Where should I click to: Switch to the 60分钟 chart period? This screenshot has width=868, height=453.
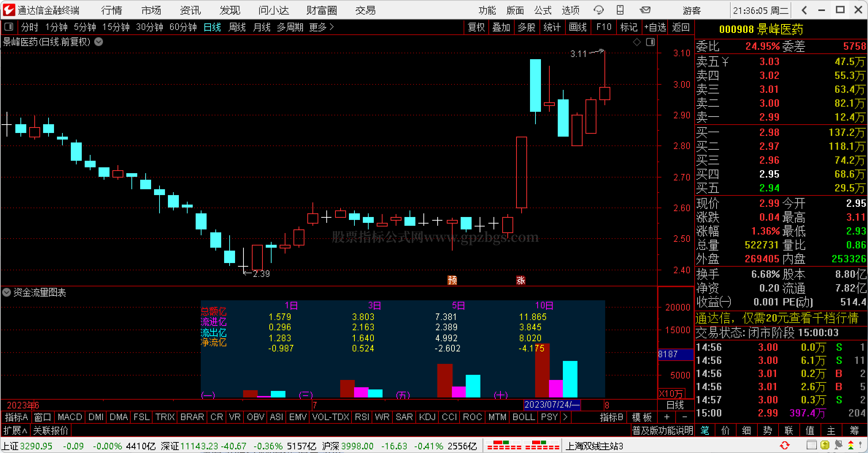(x=183, y=27)
